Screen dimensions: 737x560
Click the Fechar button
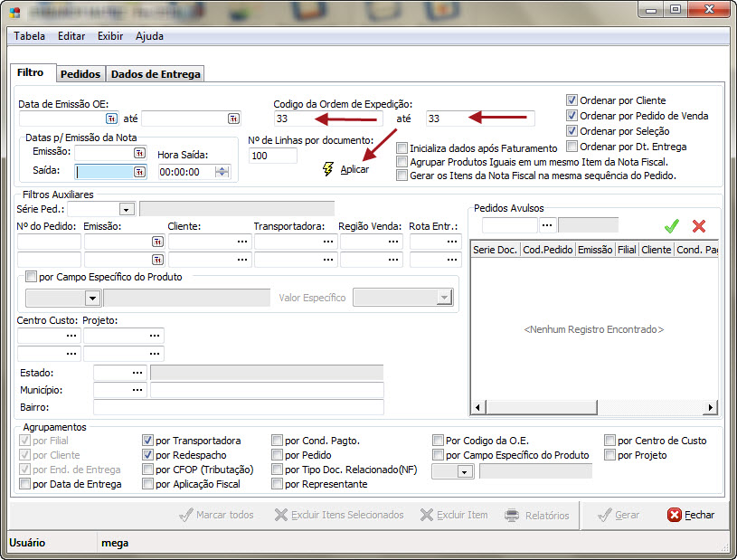click(x=691, y=515)
